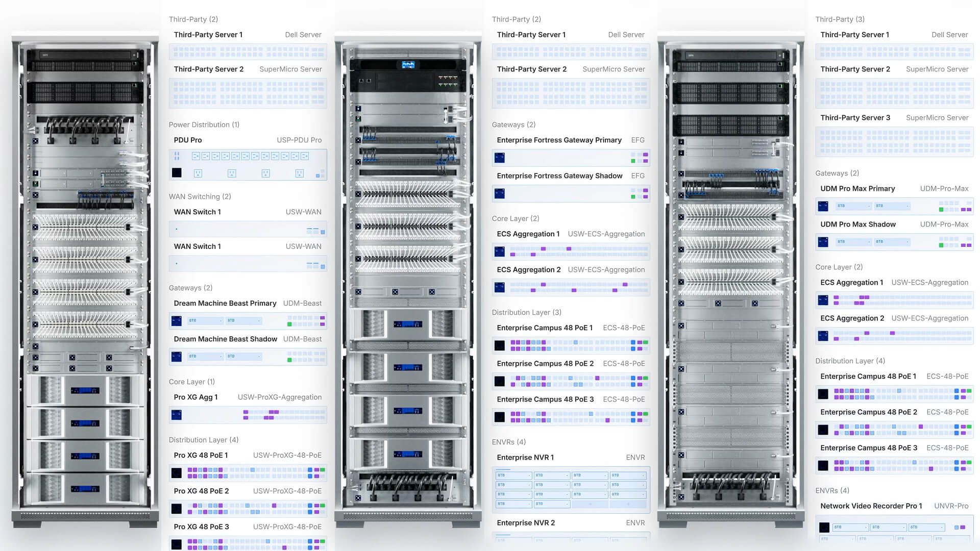This screenshot has width=980, height=551.
Task: Click the Dream Machine Beast Shadow name
Action: (x=226, y=339)
